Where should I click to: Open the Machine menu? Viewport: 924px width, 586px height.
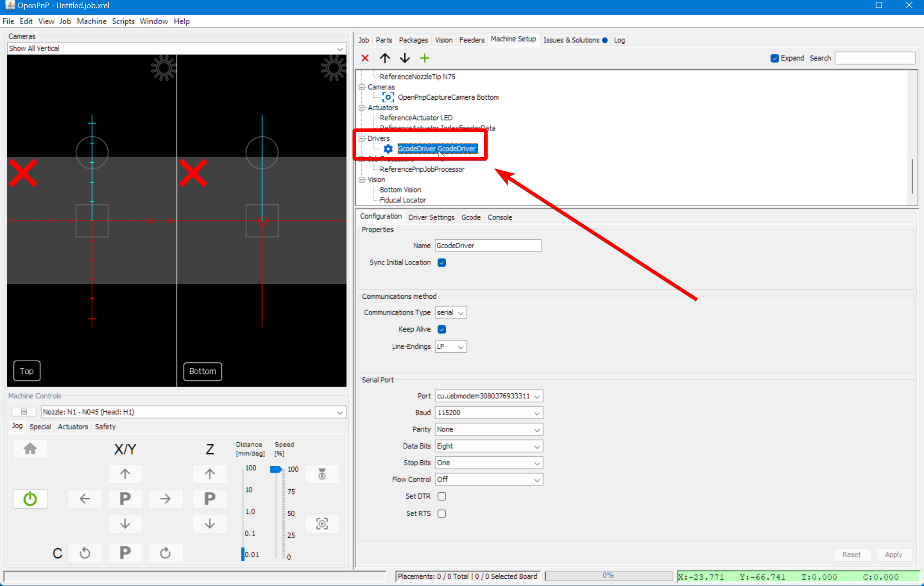[x=92, y=21]
